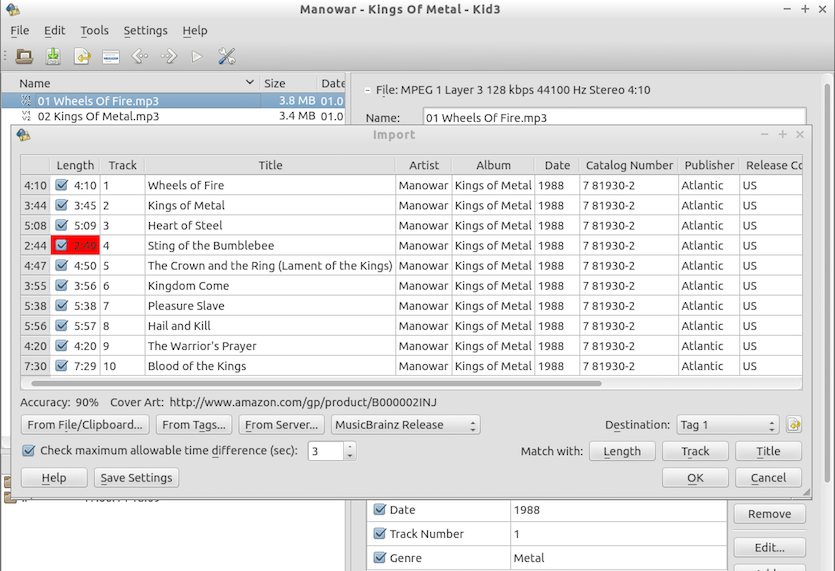This screenshot has height=571, width=835.
Task: Click the Blood of the Kings title cell
Action: tap(270, 366)
